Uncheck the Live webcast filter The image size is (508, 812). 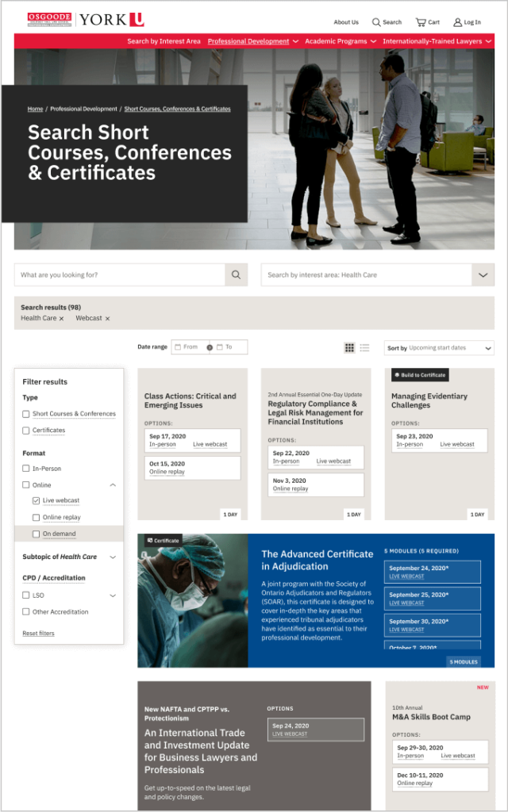(x=36, y=501)
